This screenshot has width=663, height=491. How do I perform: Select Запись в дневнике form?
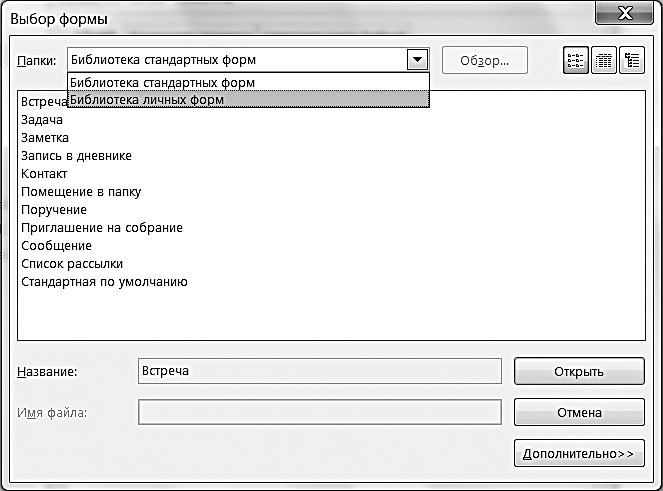click(x=77, y=156)
